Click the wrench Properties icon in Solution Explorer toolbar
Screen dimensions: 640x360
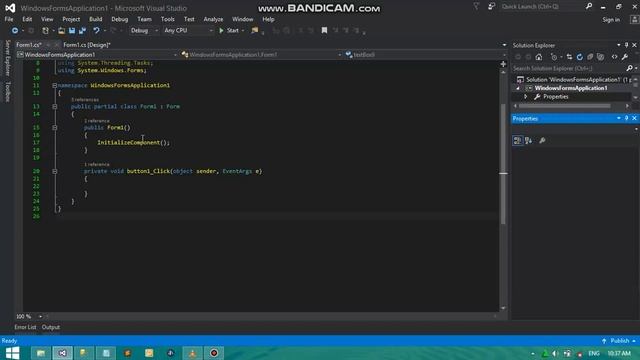click(x=625, y=57)
